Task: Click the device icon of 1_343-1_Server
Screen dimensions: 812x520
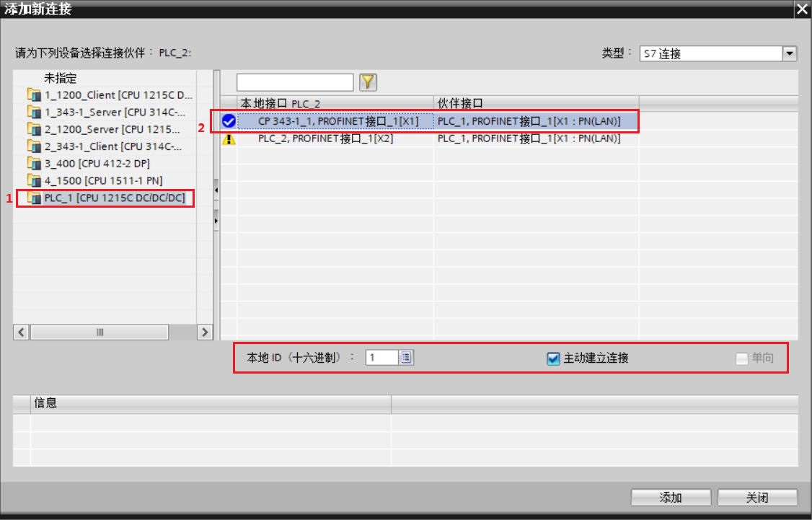Action: [34, 112]
